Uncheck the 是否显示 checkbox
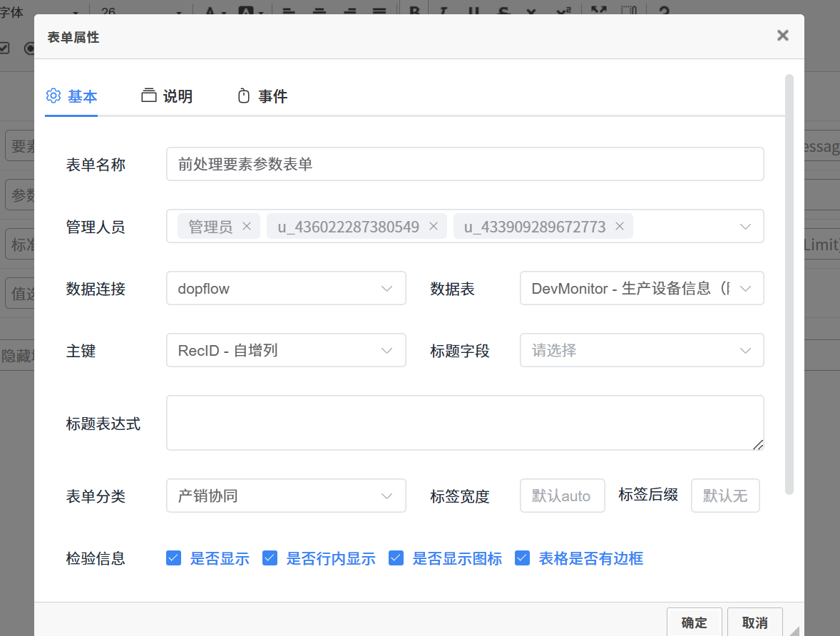Screen dimensions: 840x636 [173, 558]
